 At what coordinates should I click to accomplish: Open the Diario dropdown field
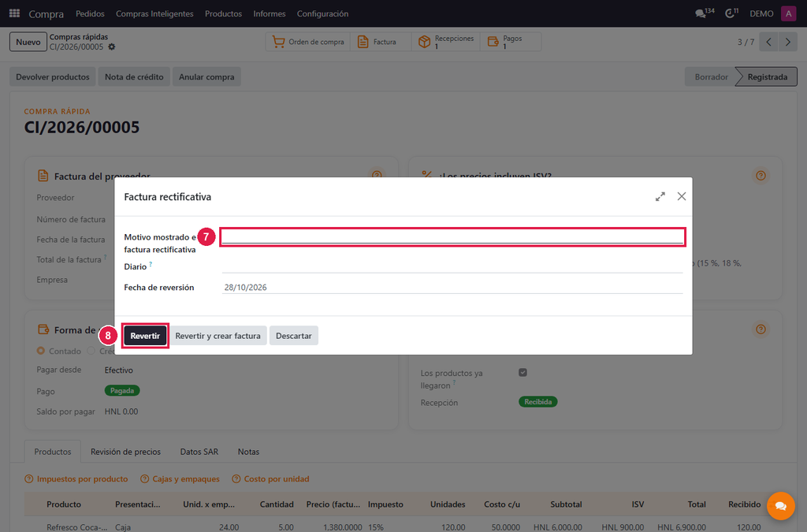(452, 266)
